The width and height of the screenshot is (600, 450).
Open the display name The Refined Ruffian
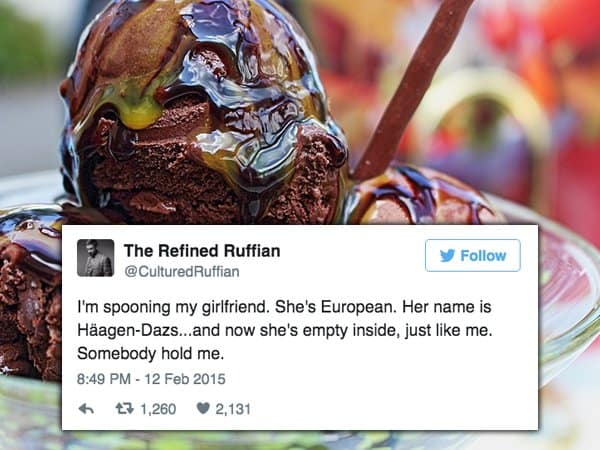point(202,251)
